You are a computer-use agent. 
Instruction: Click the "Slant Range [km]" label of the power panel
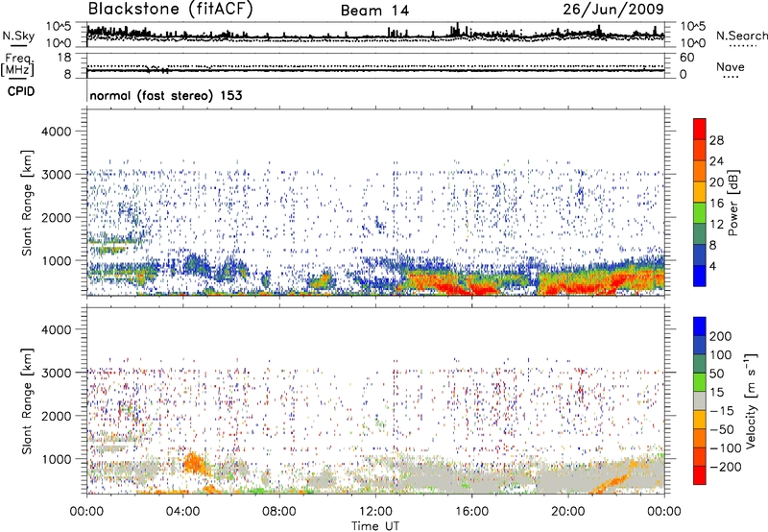[x=27, y=203]
